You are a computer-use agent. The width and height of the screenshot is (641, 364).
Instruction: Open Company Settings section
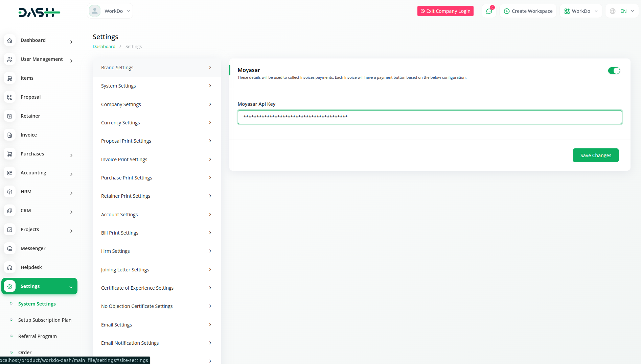click(157, 104)
